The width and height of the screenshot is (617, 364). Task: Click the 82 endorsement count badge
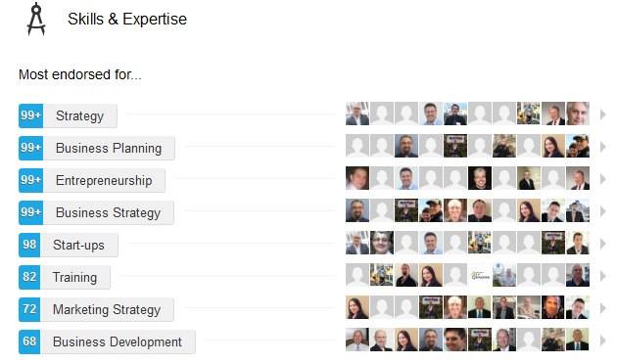[x=29, y=277]
